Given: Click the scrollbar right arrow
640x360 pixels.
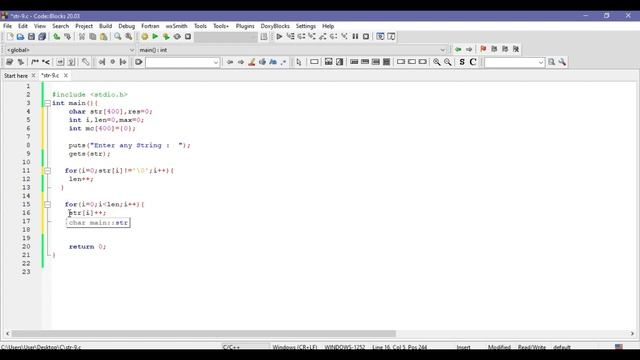Looking at the screenshot, I should [632, 333].
